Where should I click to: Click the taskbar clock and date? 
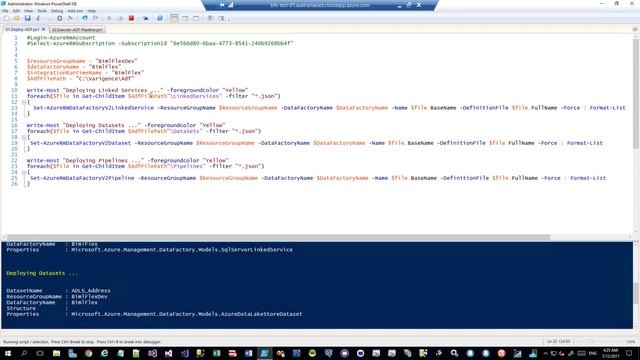[x=611, y=353]
